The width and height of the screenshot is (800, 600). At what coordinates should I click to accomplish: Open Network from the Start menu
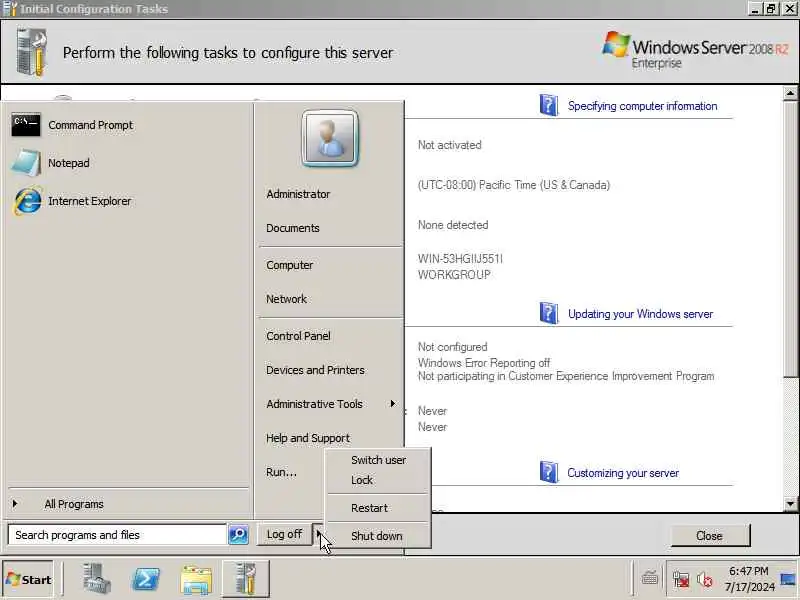[x=286, y=299]
